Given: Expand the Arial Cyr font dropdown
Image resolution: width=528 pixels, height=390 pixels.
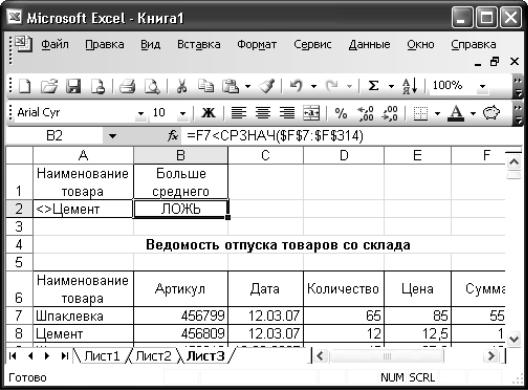Looking at the screenshot, I should click(141, 113).
